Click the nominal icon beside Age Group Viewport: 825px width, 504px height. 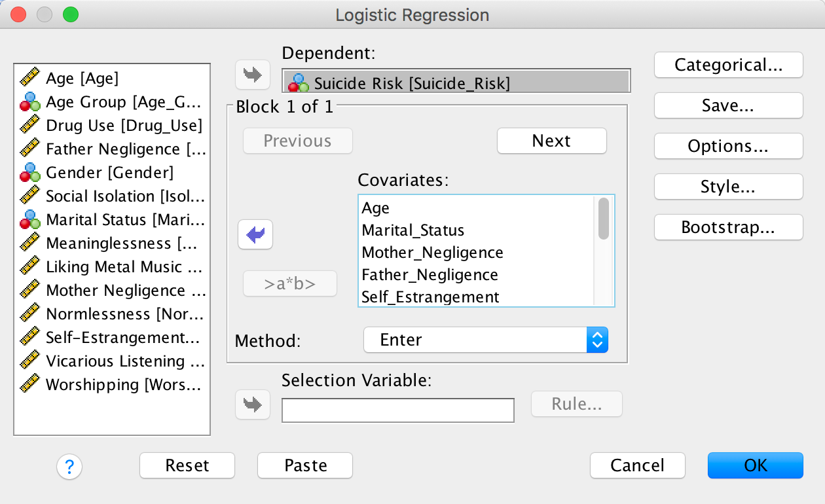30,102
